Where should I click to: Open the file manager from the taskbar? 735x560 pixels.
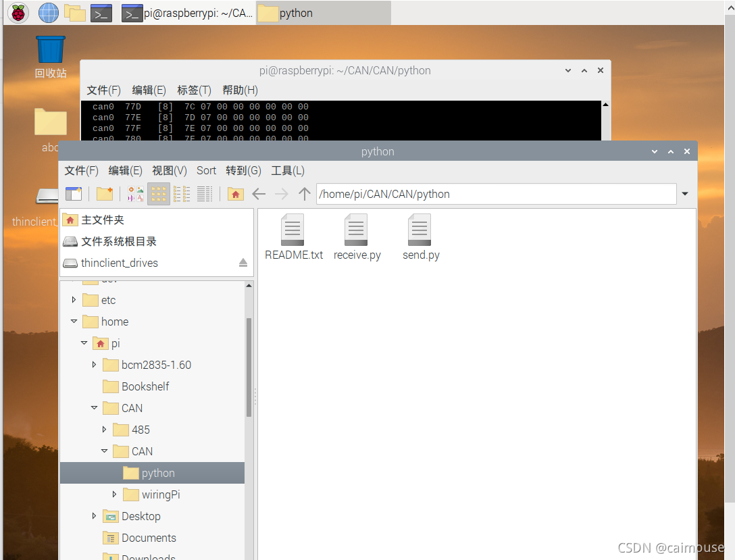click(x=75, y=13)
